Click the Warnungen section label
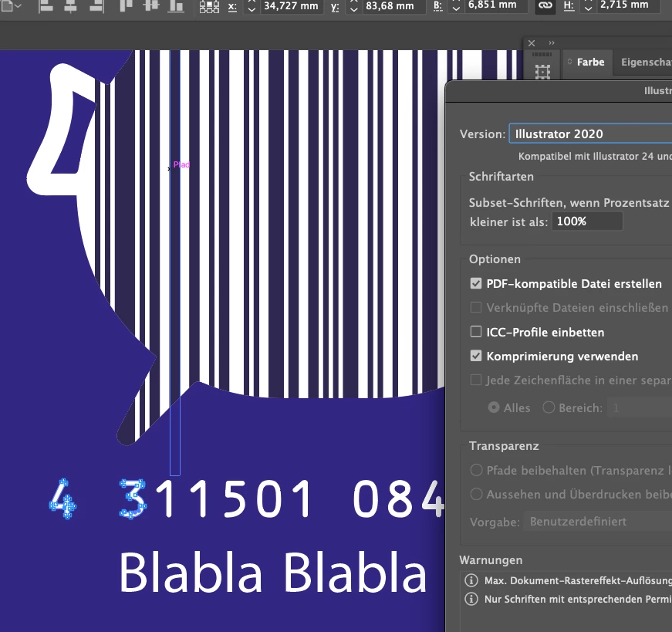Viewport: 672px width, 632px height. pyautogui.click(x=491, y=560)
